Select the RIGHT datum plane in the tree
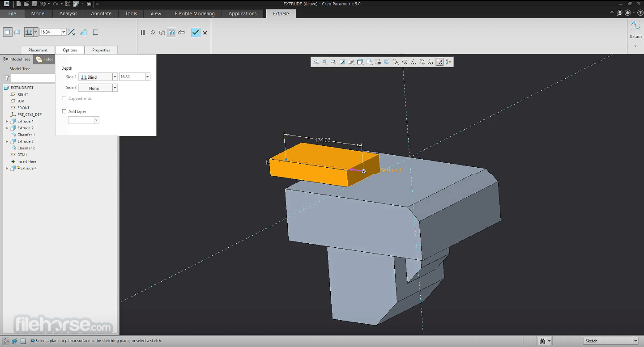 (x=23, y=94)
